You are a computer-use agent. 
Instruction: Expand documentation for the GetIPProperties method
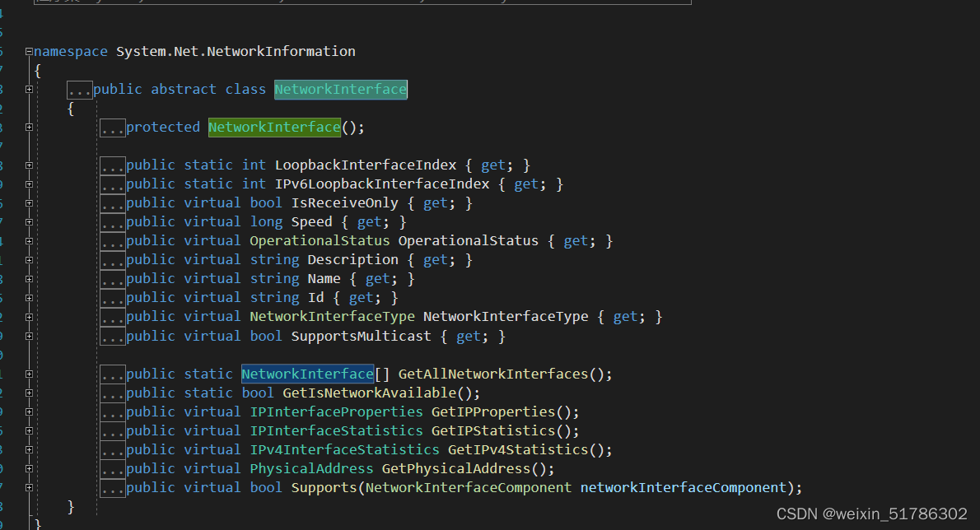(113, 411)
